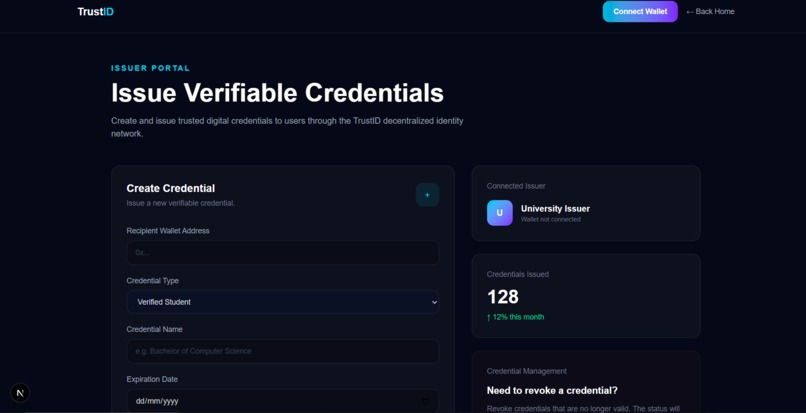Viewport: 806px width, 413px height.
Task: Click the Expiration Date field
Action: pyautogui.click(x=283, y=401)
